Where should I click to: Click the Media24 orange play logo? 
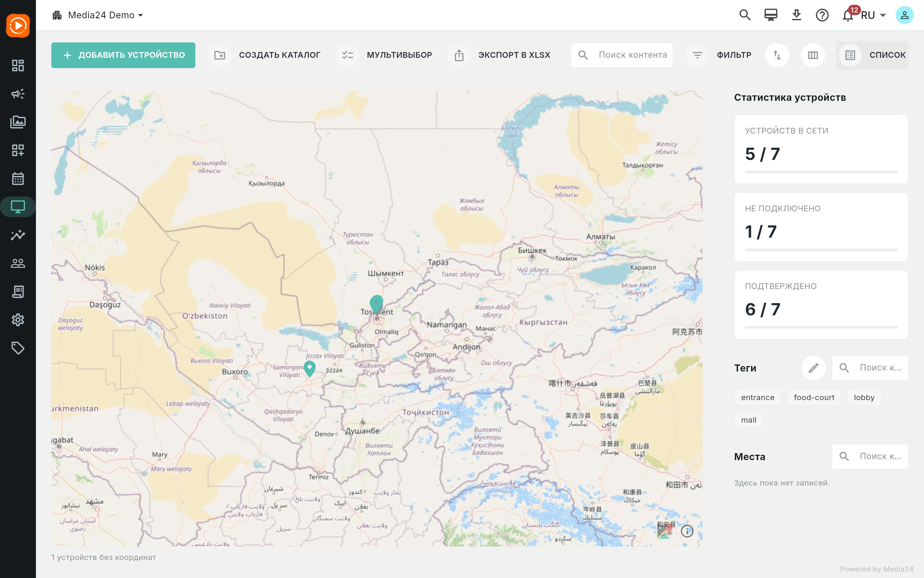pos(18,26)
